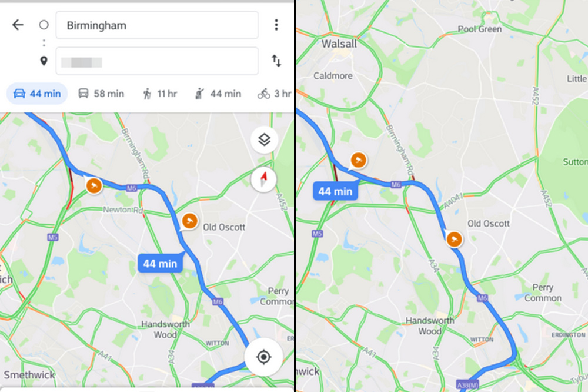The height and width of the screenshot is (392, 588).
Task: Select the driving mode tab
Action: click(x=37, y=94)
